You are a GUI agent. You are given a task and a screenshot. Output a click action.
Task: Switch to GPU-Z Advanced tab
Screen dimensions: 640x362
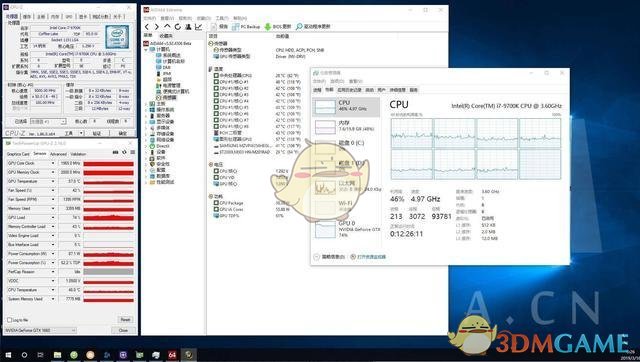coord(58,154)
